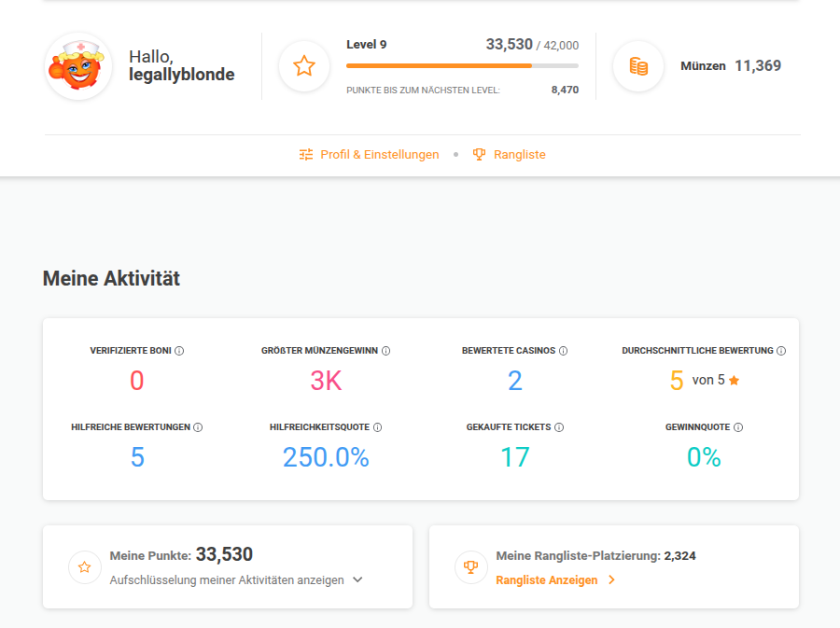Click the 250.0% Hilfreichkeitsquote value

click(326, 457)
